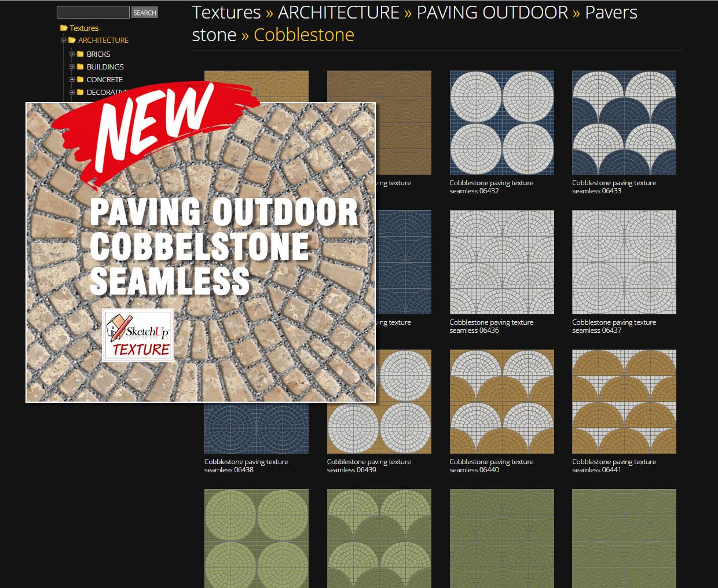Image resolution: width=718 pixels, height=588 pixels.
Task: Click inside the search input field
Action: 93,12
